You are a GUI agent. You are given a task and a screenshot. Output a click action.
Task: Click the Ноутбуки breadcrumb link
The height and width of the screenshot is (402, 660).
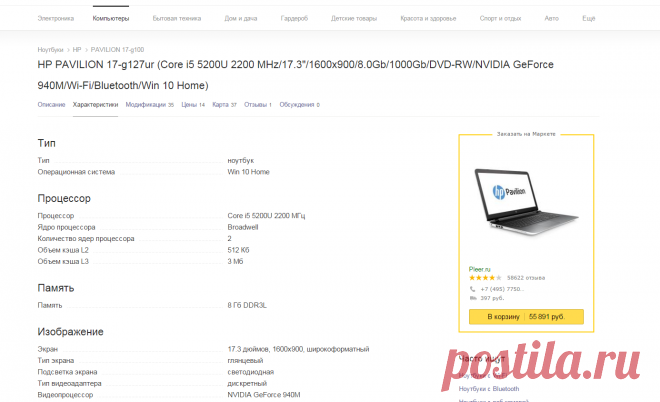pos(50,50)
